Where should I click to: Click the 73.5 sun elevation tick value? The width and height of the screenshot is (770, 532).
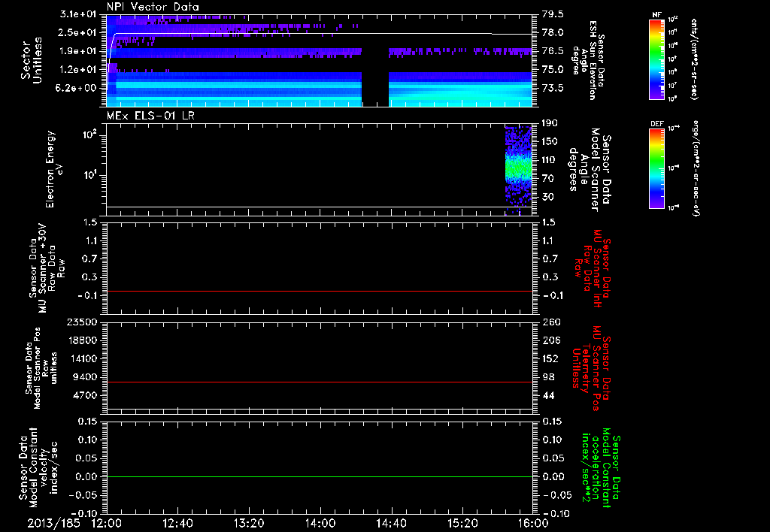553,88
